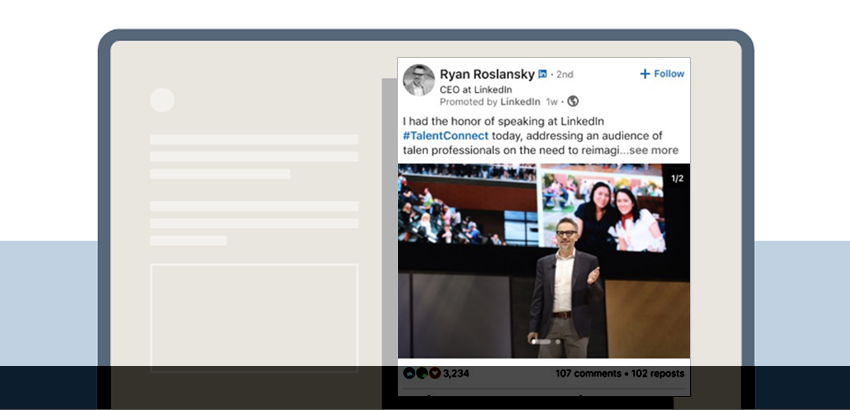Open the carousel image of the speaker

point(544,261)
